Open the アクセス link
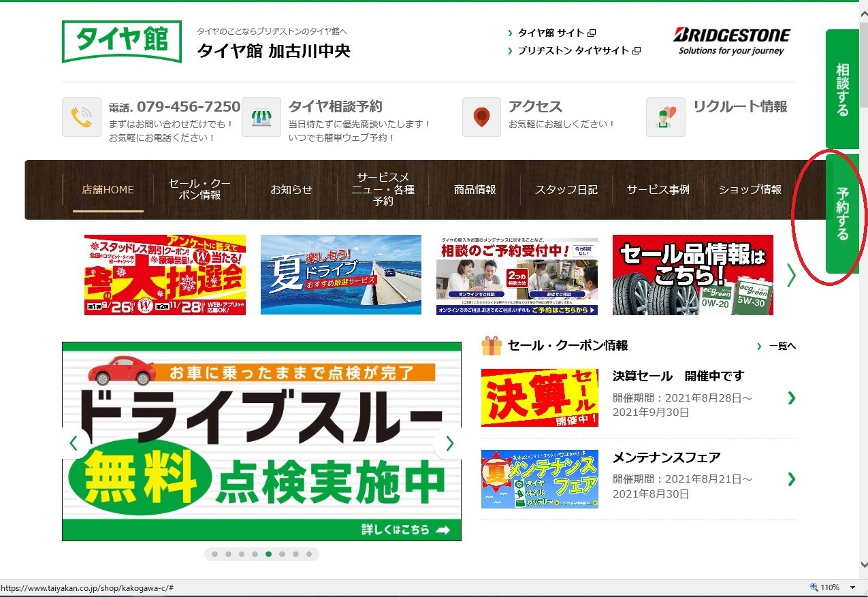Viewport: 868px width, 597px height. click(535, 106)
